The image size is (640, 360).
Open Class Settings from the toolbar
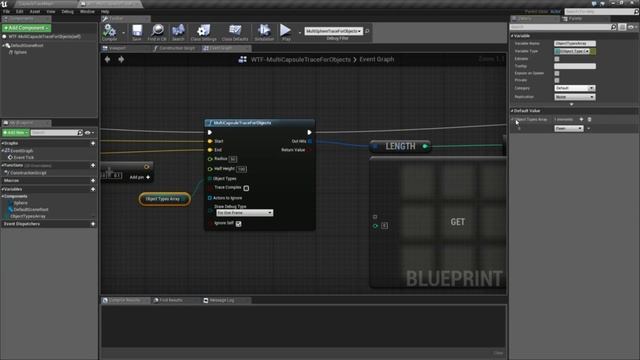tap(203, 32)
